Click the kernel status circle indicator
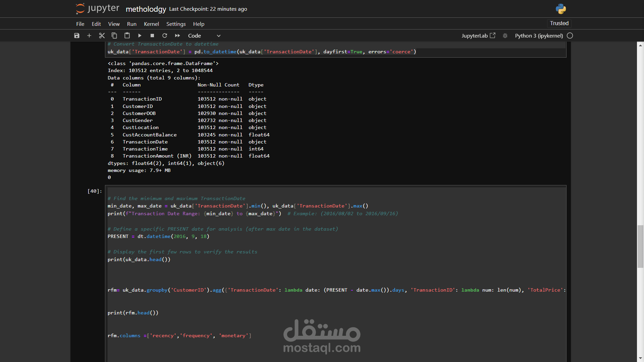644x362 pixels. (x=570, y=36)
